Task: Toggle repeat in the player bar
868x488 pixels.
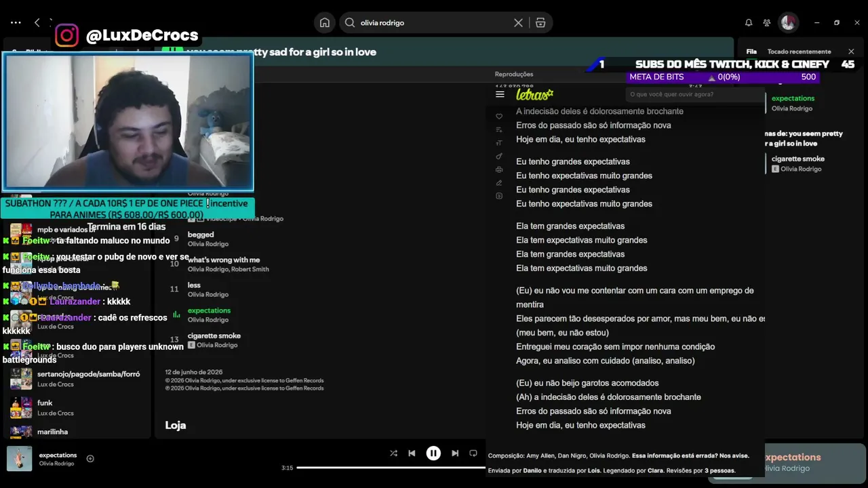Action: click(473, 453)
